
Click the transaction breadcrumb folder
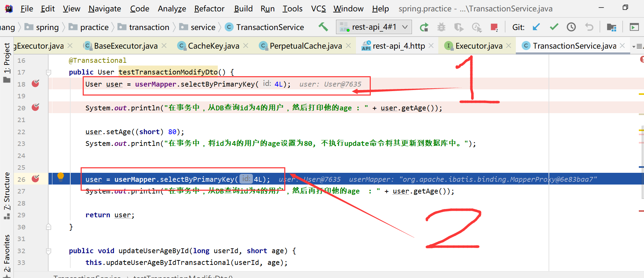[x=144, y=27]
